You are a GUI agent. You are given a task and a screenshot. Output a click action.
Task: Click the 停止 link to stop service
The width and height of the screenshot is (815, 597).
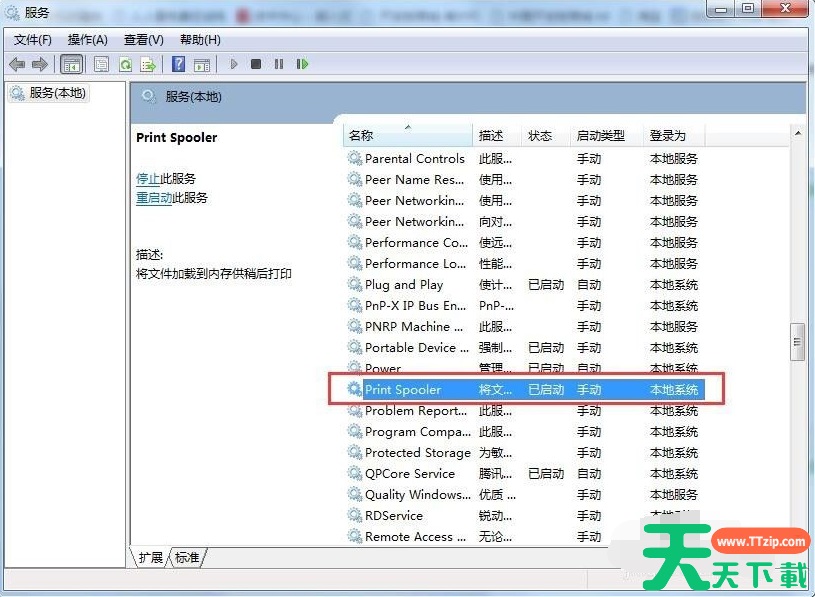[x=148, y=179]
